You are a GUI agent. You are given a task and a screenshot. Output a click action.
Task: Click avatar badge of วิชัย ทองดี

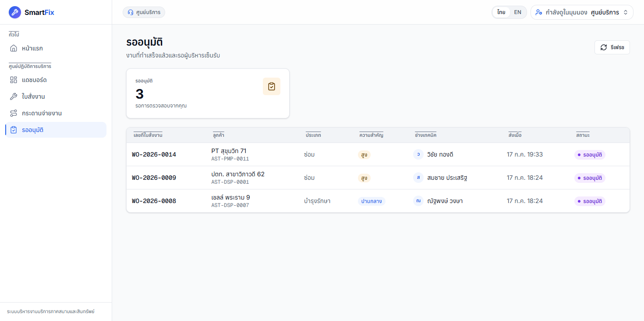418,154
